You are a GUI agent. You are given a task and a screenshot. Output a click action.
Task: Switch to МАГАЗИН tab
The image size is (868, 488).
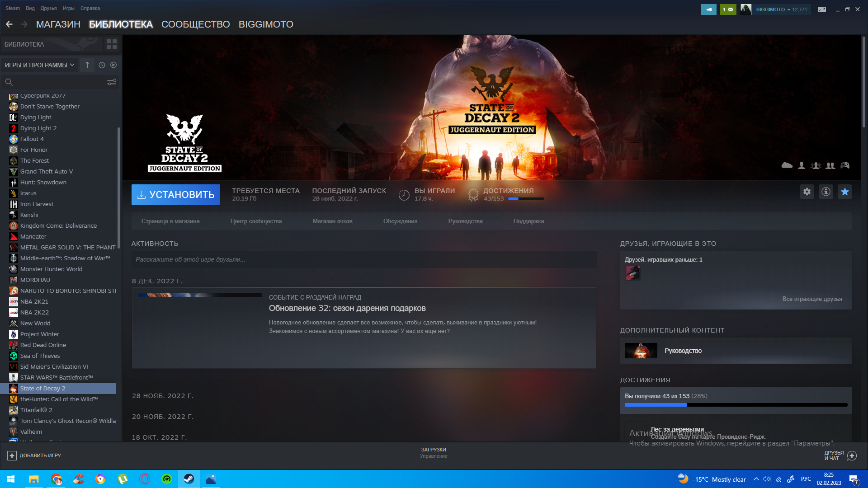[58, 24]
